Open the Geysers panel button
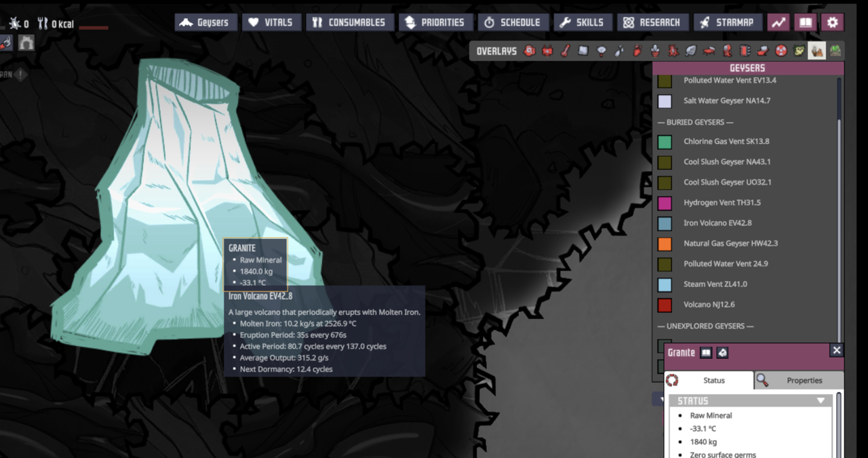Viewport: 868px width, 458px height. click(x=206, y=22)
